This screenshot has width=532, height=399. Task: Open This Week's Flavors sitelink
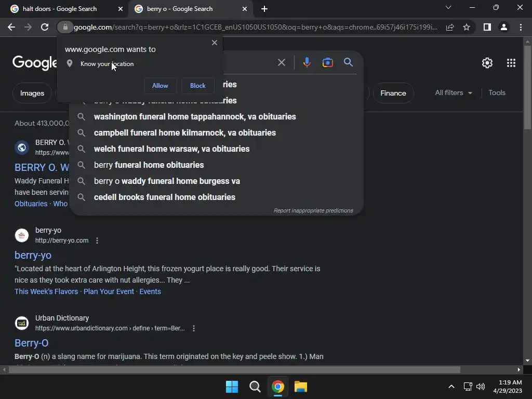[x=46, y=291]
